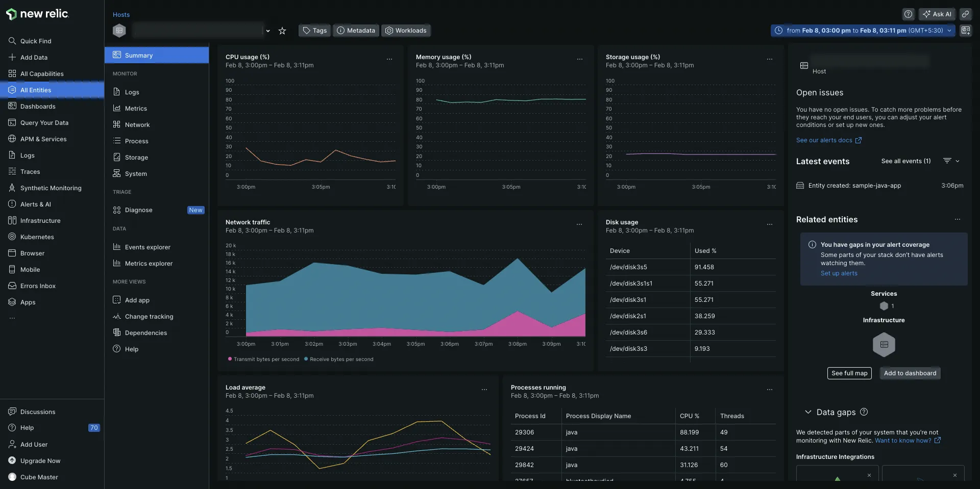Open Network traffic chart options menu
This screenshot has width=980, height=489.
579,224
